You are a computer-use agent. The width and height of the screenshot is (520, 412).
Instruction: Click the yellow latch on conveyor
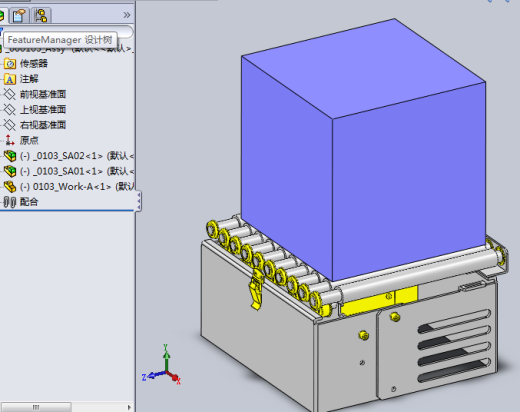pos(256,289)
